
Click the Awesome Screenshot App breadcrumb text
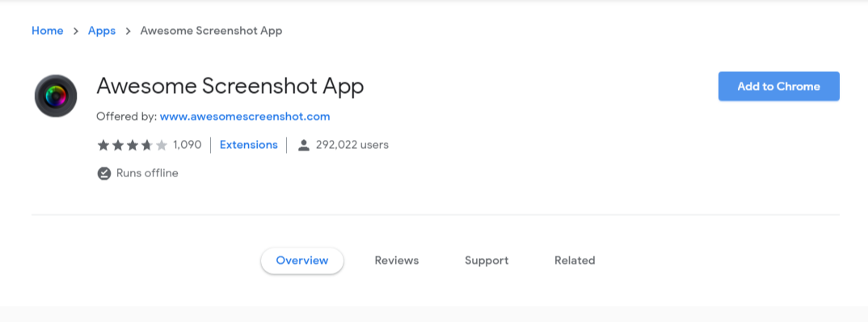211,31
